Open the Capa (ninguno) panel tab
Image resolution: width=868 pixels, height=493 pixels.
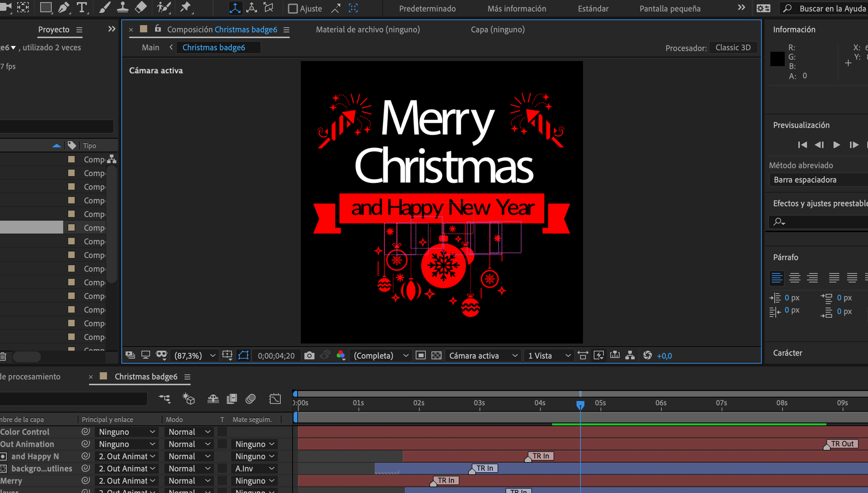pos(498,29)
